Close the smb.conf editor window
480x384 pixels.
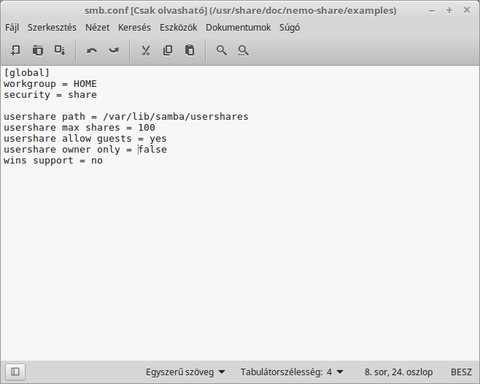click(x=467, y=11)
